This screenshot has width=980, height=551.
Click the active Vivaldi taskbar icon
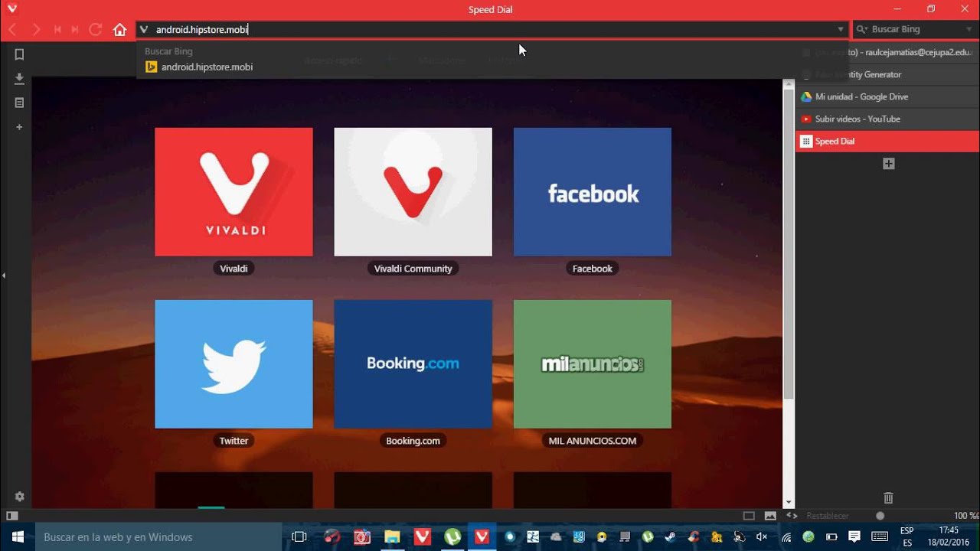pyautogui.click(x=482, y=536)
